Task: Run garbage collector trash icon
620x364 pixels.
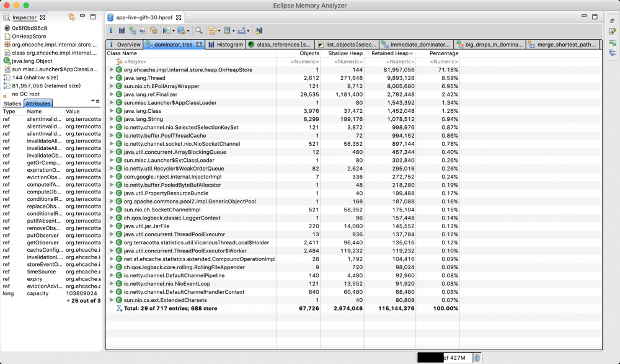Action: tap(477, 358)
